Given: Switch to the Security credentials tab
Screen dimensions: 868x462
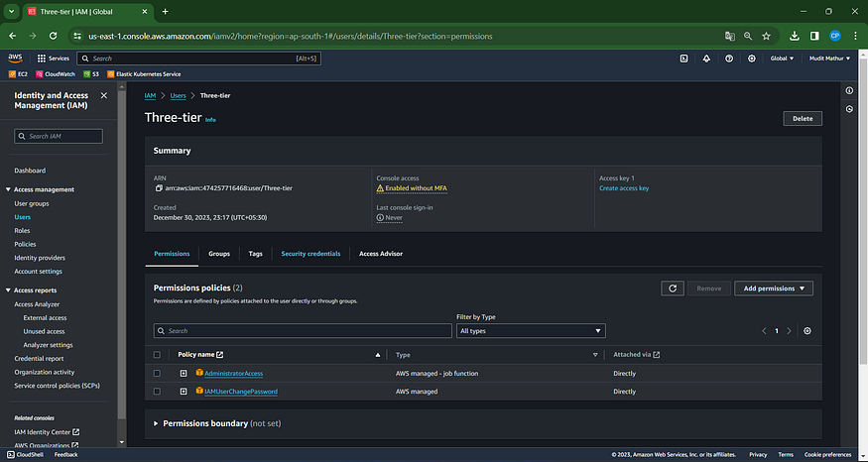Looking at the screenshot, I should 310,254.
